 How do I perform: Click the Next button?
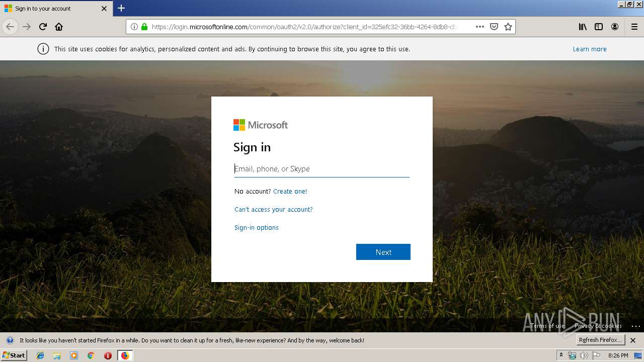383,252
